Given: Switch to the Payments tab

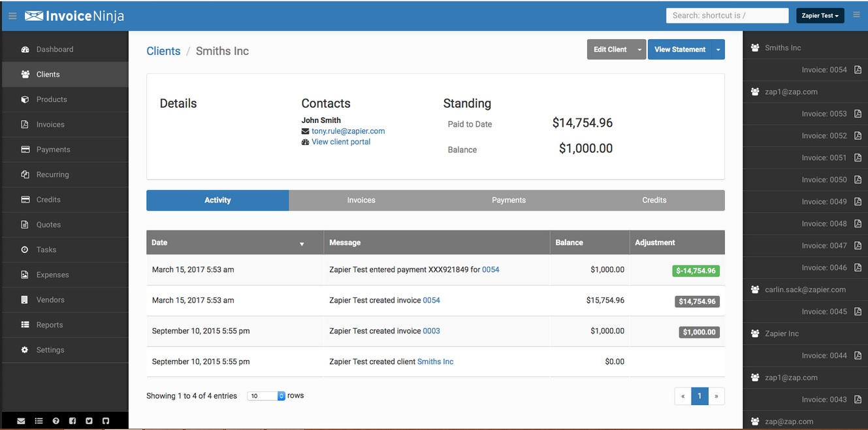Looking at the screenshot, I should point(509,201).
